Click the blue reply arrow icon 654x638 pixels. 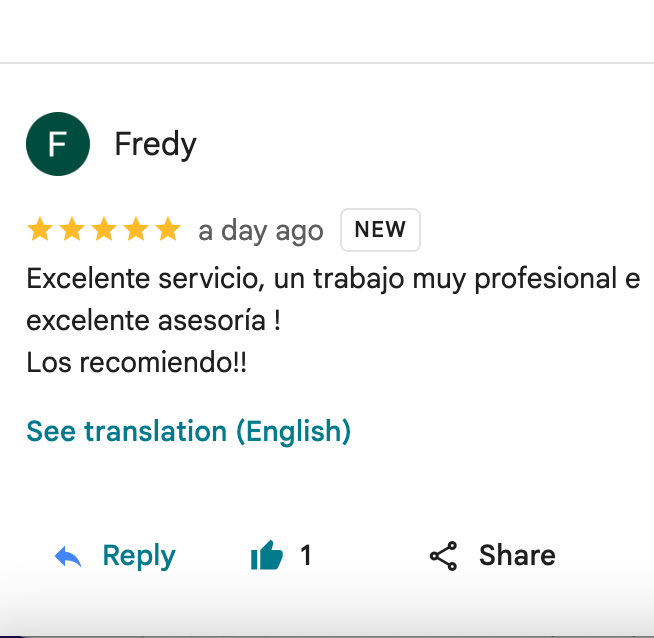(x=68, y=557)
